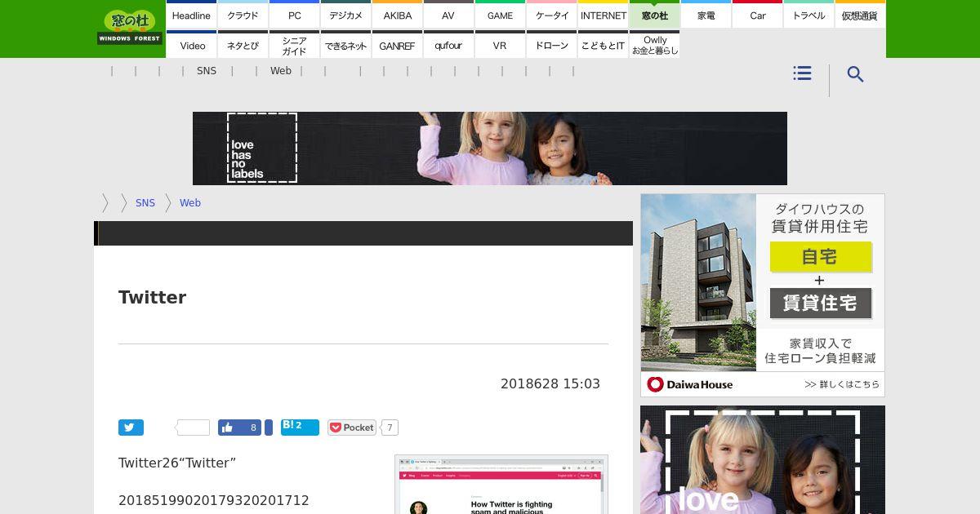The image size is (980, 514).
Task: Open the 家電 tab
Action: 706,15
